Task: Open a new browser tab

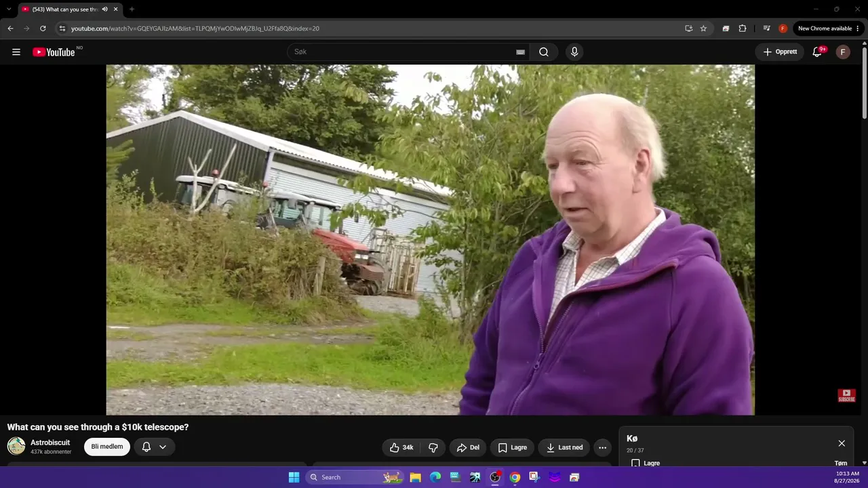Action: pos(132,9)
